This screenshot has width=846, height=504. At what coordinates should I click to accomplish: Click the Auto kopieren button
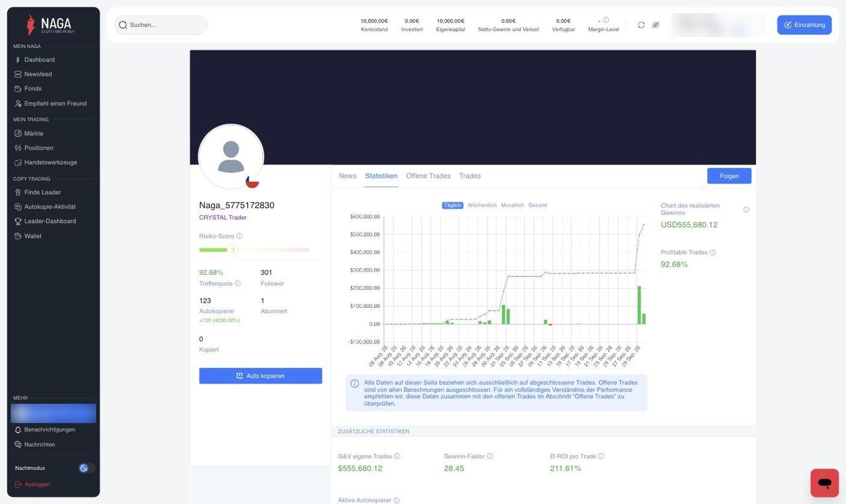260,376
